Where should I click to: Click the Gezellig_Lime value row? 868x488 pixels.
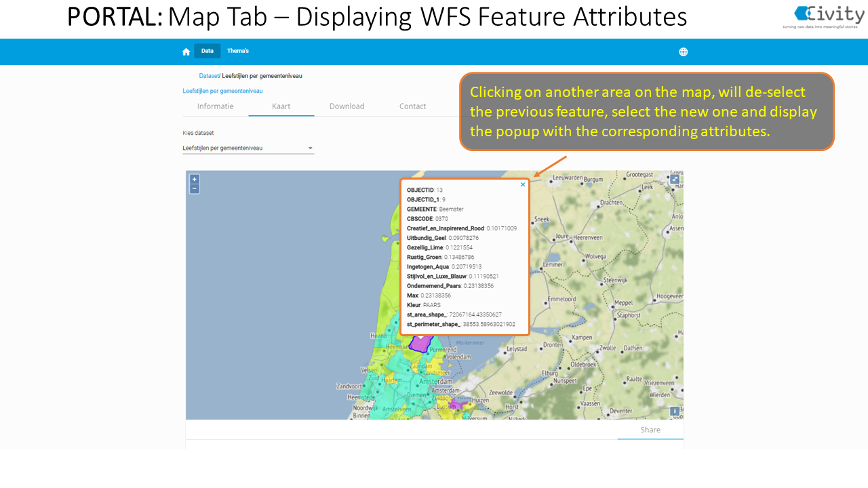[x=440, y=247]
